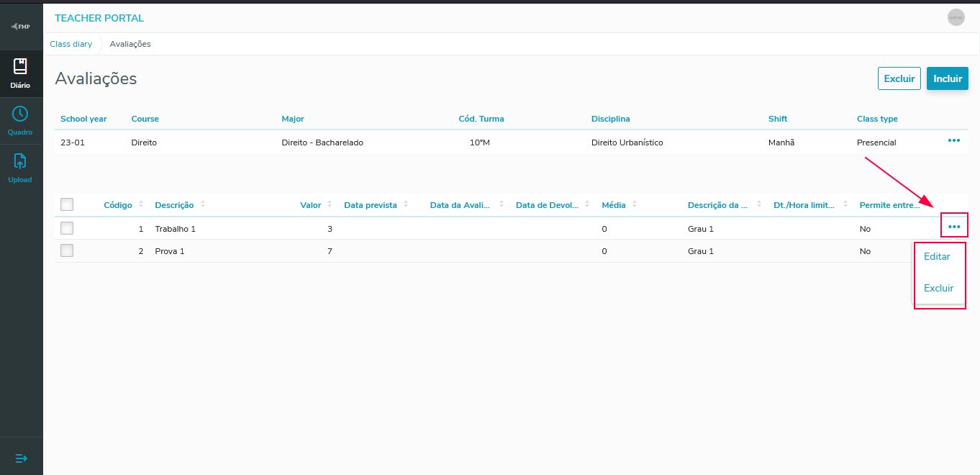Open the Diário sidebar section

point(20,73)
